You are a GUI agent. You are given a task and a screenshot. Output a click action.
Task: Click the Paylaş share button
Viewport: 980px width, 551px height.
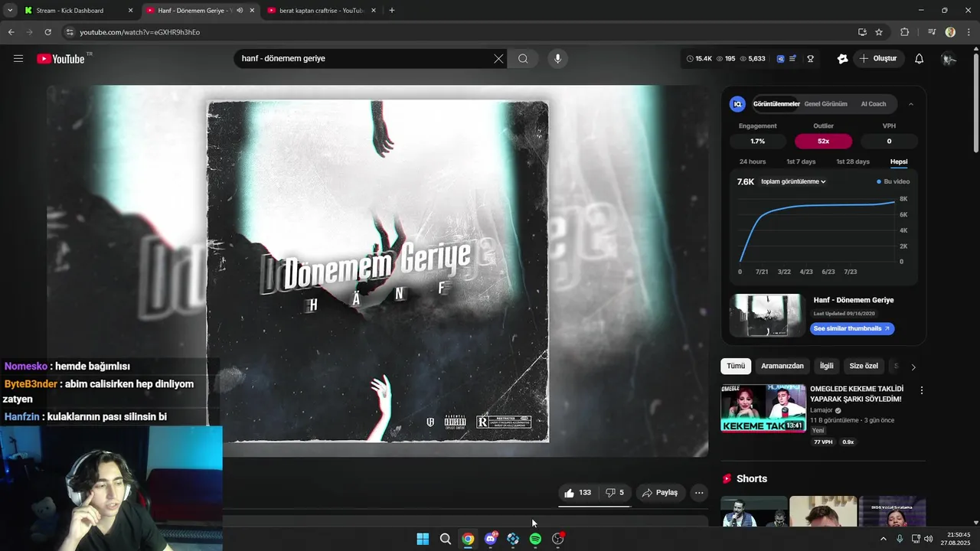(x=659, y=493)
